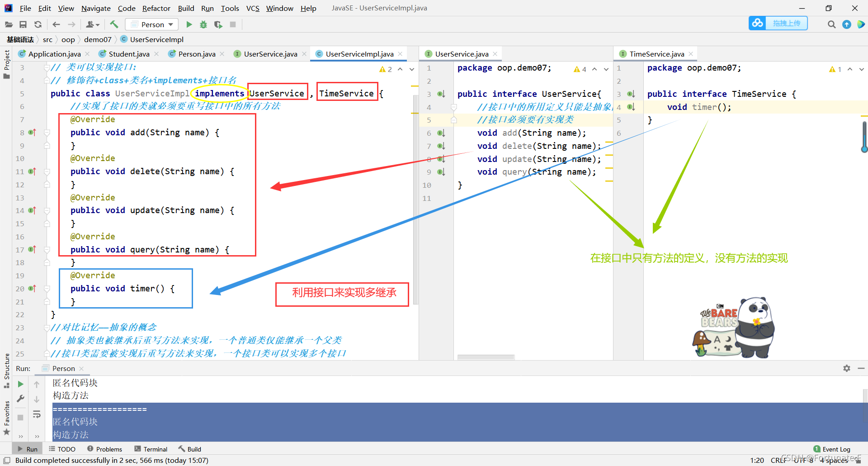
Task: Click the implementation gutter icon beside timer()
Action: point(631,107)
